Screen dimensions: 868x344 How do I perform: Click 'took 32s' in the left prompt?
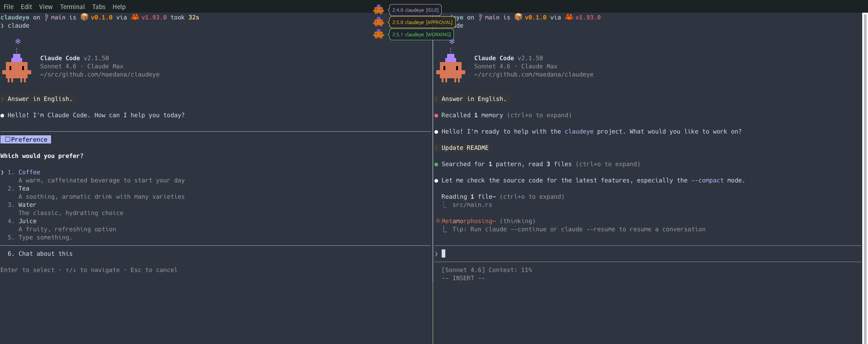184,17
